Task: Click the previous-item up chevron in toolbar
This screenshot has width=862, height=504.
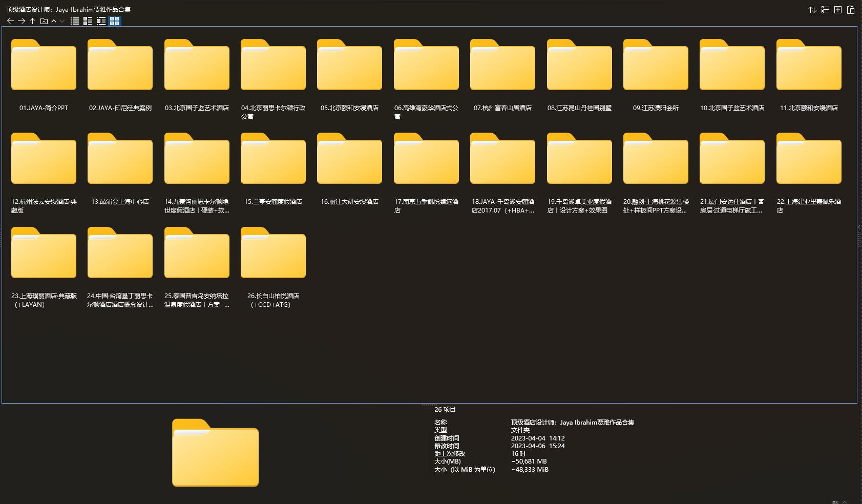Action: point(54,21)
